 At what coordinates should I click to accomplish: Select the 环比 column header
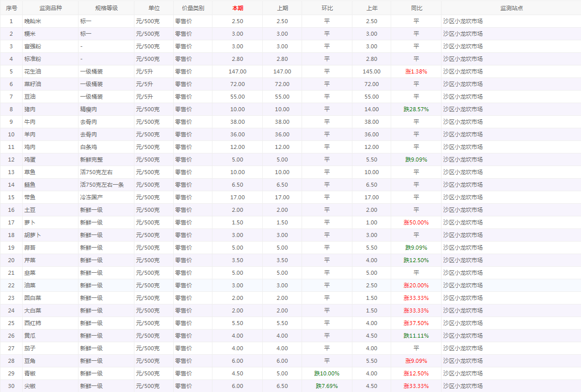327,9
